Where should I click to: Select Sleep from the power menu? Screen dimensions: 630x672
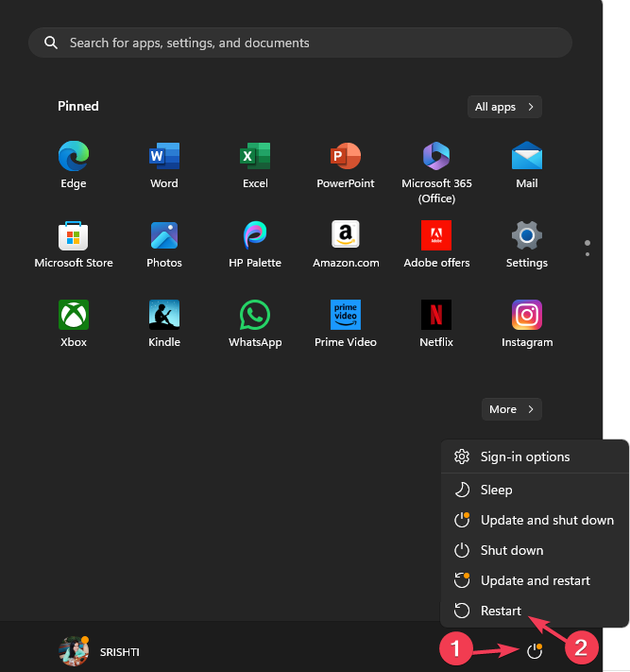(x=535, y=490)
